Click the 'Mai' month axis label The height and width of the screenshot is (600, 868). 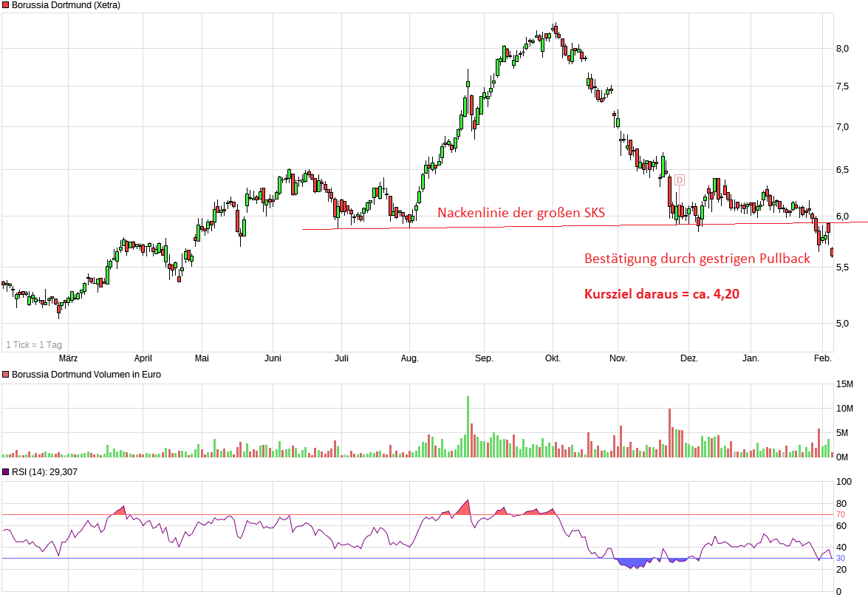(202, 358)
